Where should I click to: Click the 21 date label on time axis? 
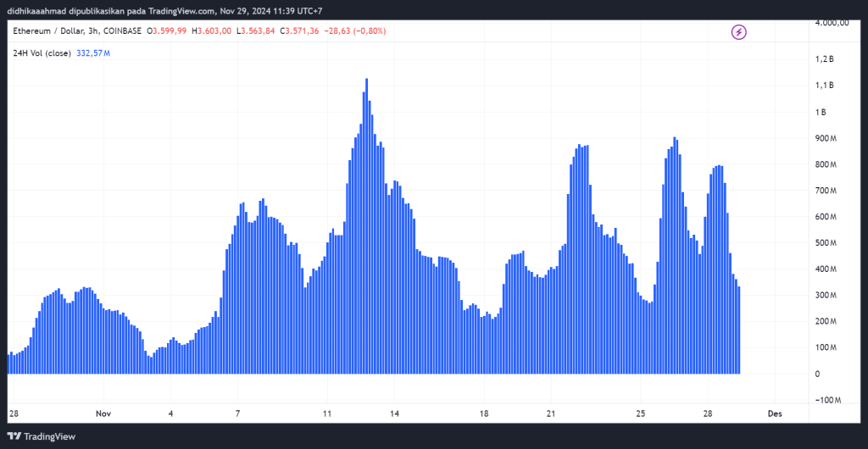[x=551, y=413]
